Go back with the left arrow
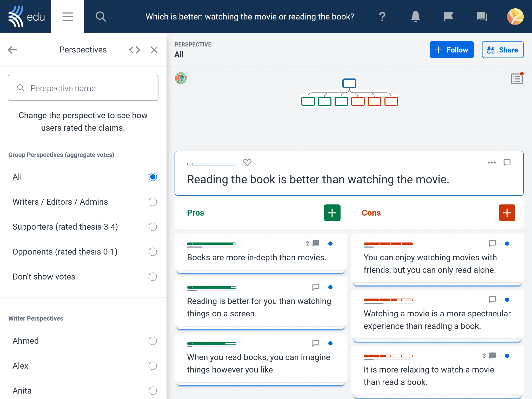 click(x=12, y=50)
